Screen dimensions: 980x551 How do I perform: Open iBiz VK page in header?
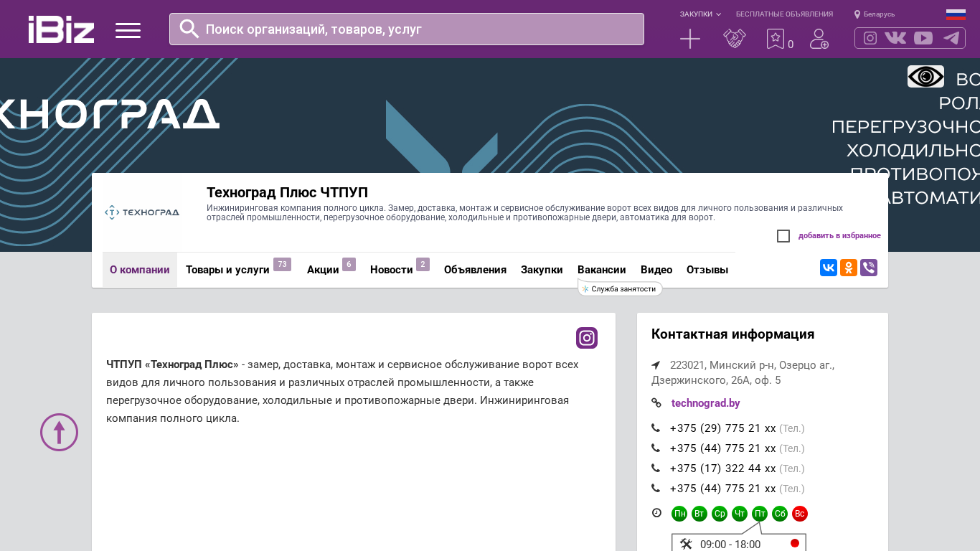(895, 38)
